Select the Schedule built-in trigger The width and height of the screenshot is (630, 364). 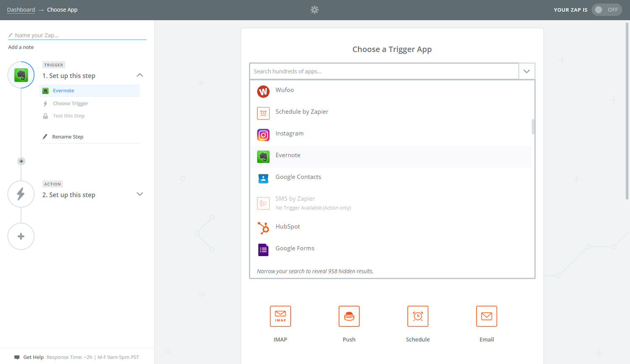coord(417,316)
